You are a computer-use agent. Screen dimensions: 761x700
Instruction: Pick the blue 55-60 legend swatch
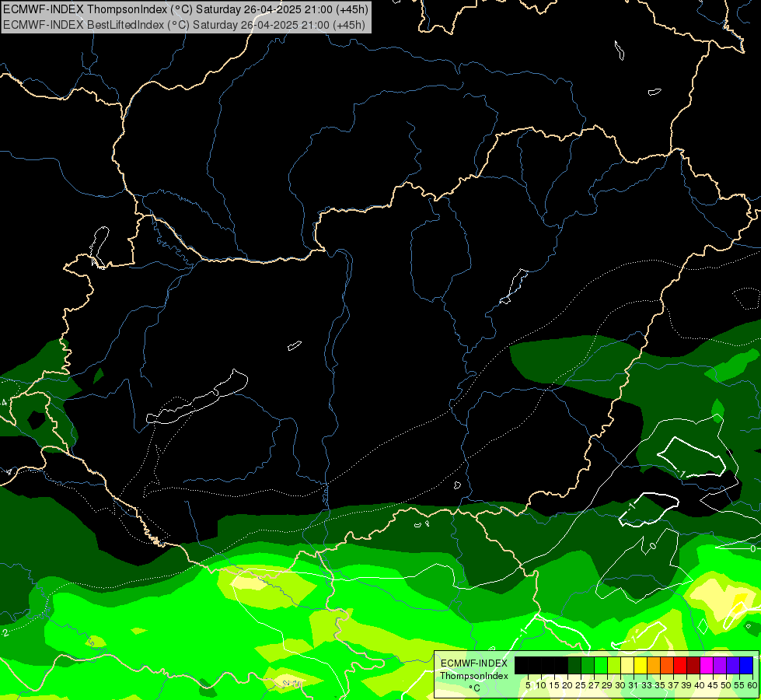coord(746,666)
